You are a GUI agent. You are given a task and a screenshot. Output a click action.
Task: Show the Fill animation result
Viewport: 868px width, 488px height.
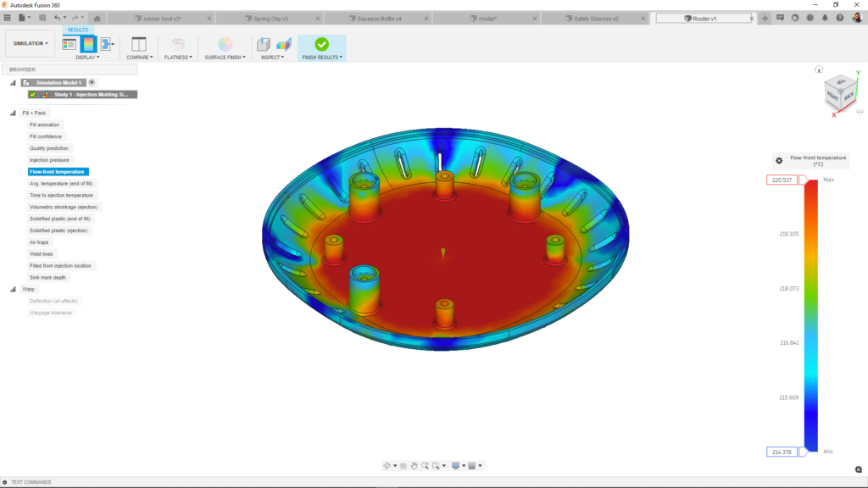coord(44,125)
